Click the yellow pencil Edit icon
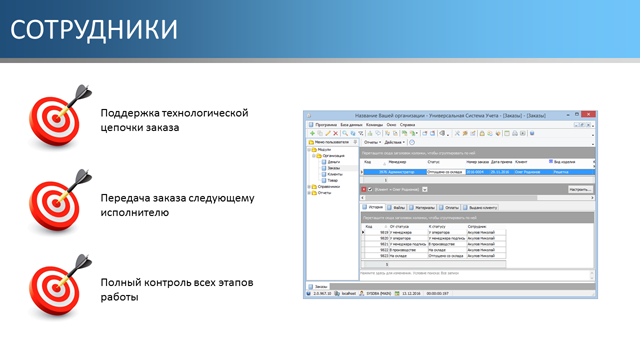 tap(328, 133)
